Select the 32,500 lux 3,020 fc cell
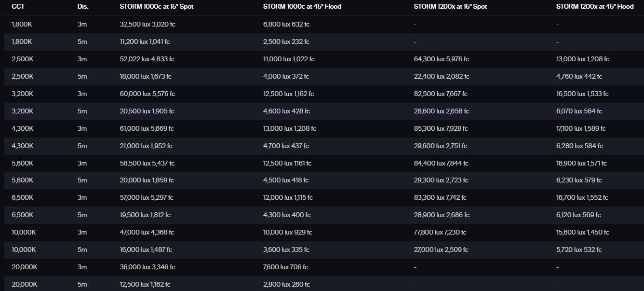The height and width of the screenshot is (291, 644). 147,24
